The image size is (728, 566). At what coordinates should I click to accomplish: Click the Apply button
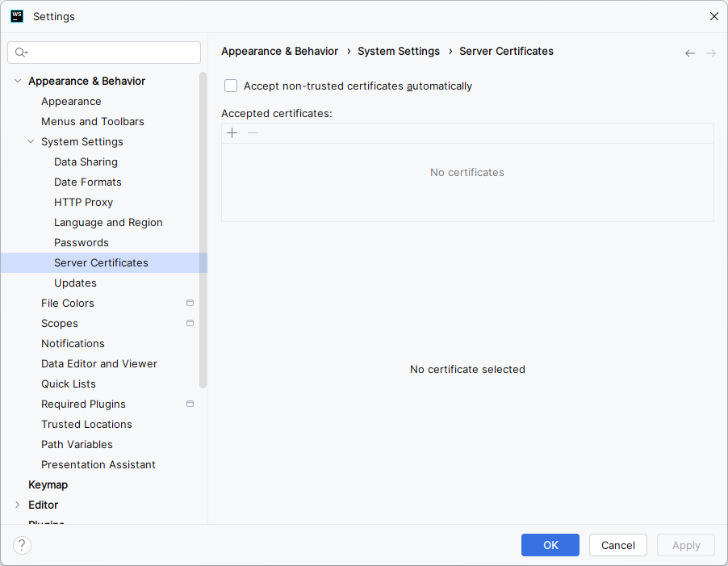(686, 545)
